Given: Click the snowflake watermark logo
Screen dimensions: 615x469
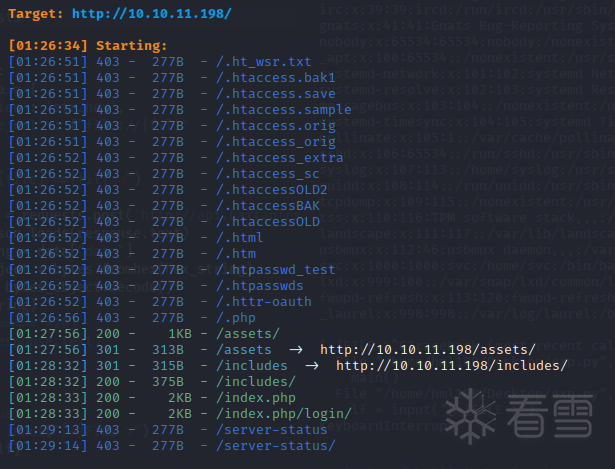Looking at the screenshot, I should [x=471, y=416].
